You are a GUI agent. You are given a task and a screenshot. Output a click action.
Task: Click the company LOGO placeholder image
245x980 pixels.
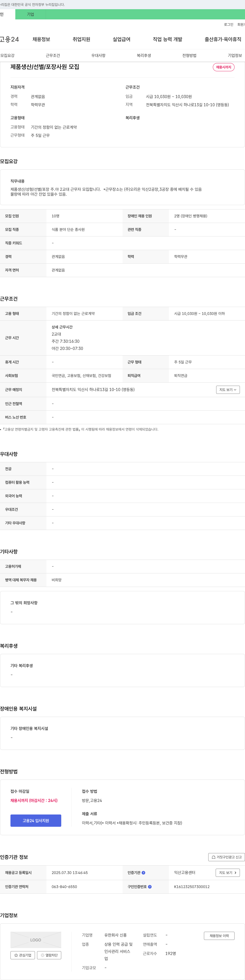coord(36,940)
